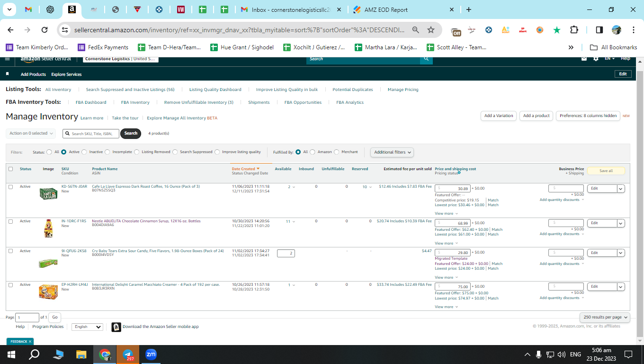Click the Amazon Seller mobile app icon
Viewport: 644px width, 364px height.
(x=116, y=327)
